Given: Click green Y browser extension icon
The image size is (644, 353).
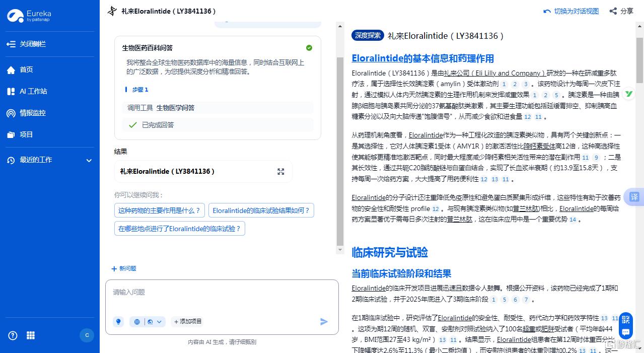Looking at the screenshot, I should pos(629,94).
